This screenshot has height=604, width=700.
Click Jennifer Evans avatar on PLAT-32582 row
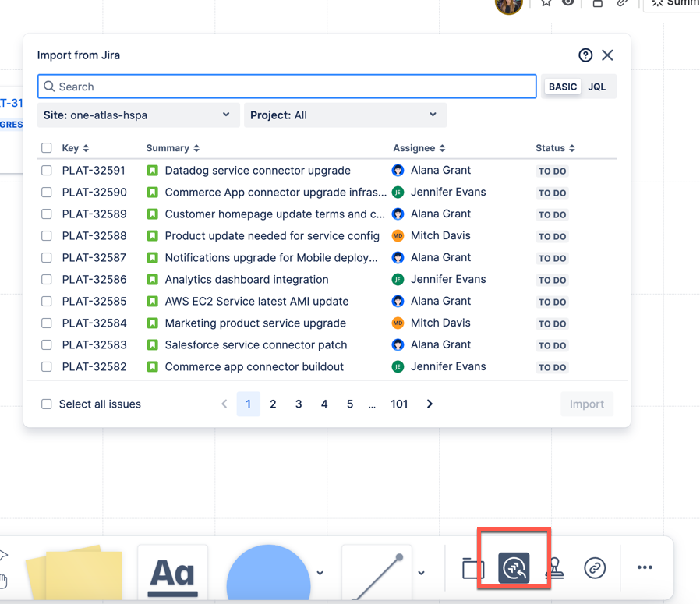pos(398,367)
